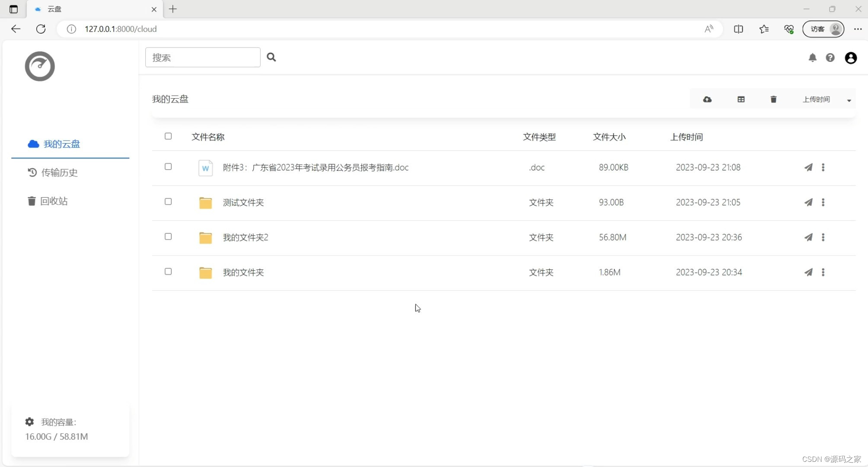Click the browser essentials heart icon
Image resolution: width=868 pixels, height=467 pixels.
789,29
